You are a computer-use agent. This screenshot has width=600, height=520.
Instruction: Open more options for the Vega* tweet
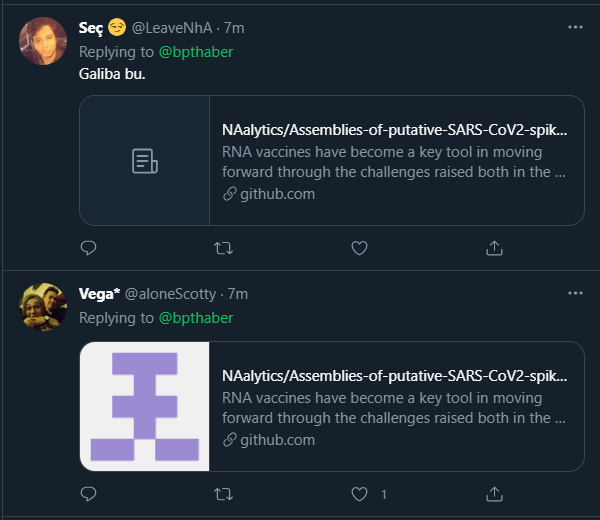pos(575,294)
